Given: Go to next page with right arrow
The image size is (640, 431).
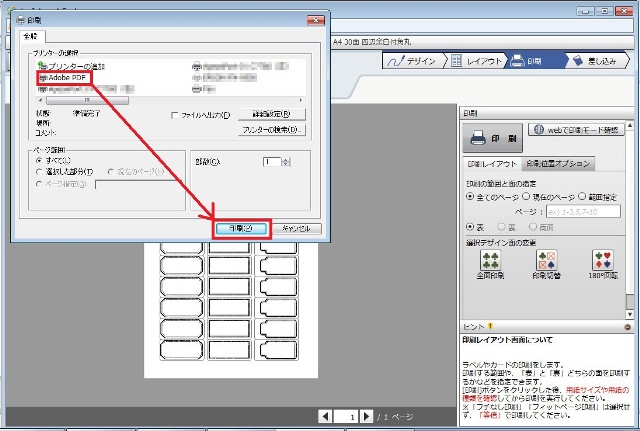Looking at the screenshot, I should [367, 416].
